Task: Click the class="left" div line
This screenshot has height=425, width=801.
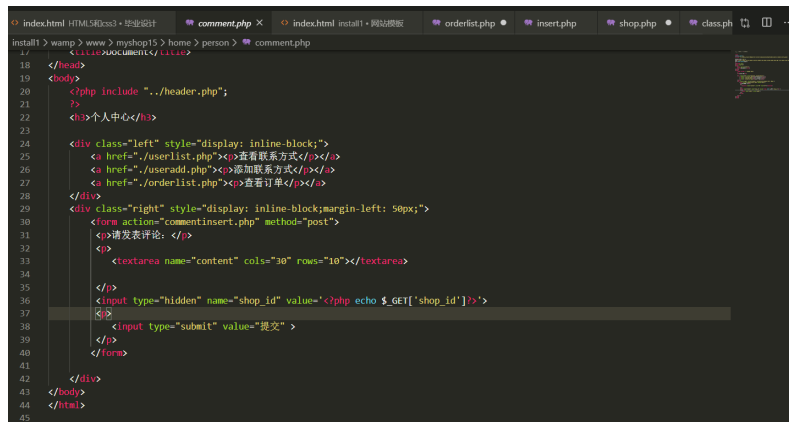Action: tap(199, 144)
